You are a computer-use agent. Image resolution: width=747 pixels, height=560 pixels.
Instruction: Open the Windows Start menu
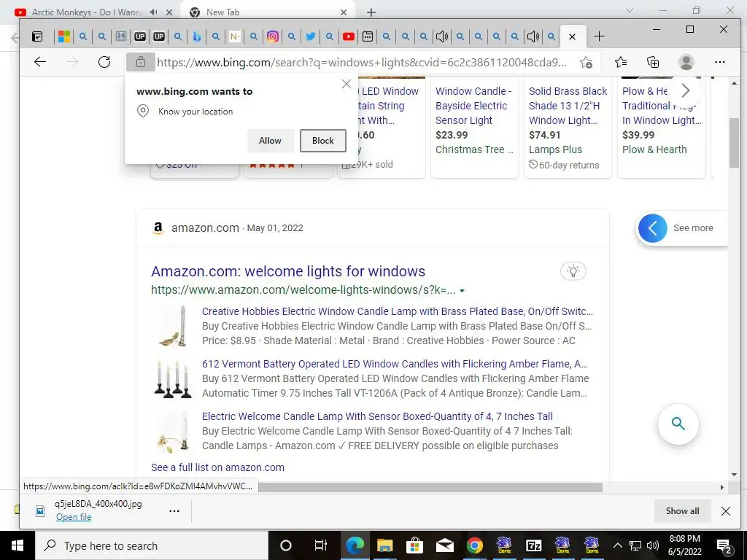(x=18, y=545)
